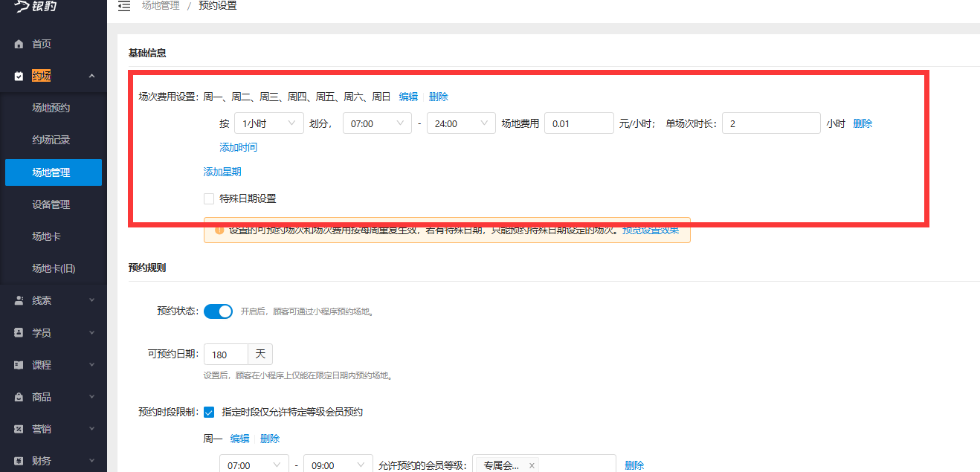Image resolution: width=980 pixels, height=472 pixels.
Task: Open the 1小时 interval dropdown
Action: (x=268, y=123)
